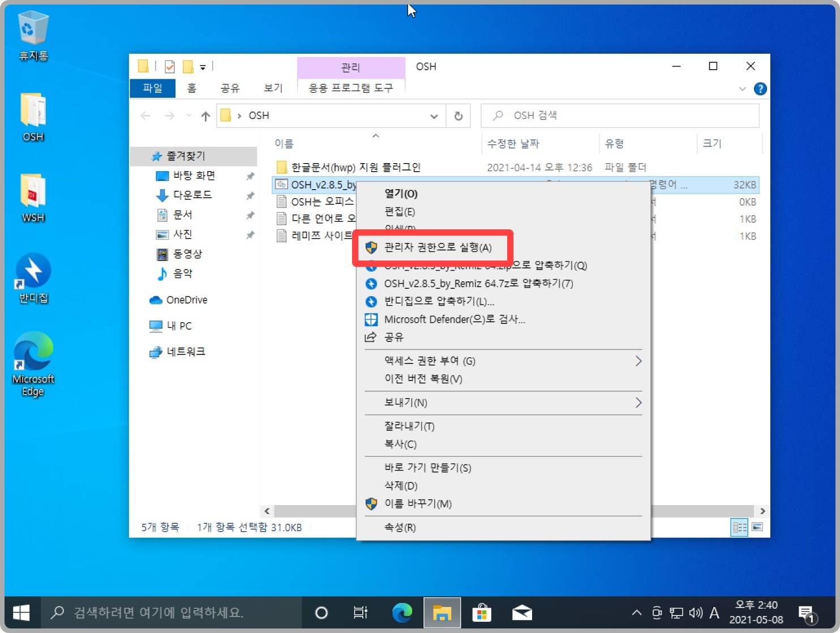
Task: Open Help via the question mark button
Action: (761, 88)
